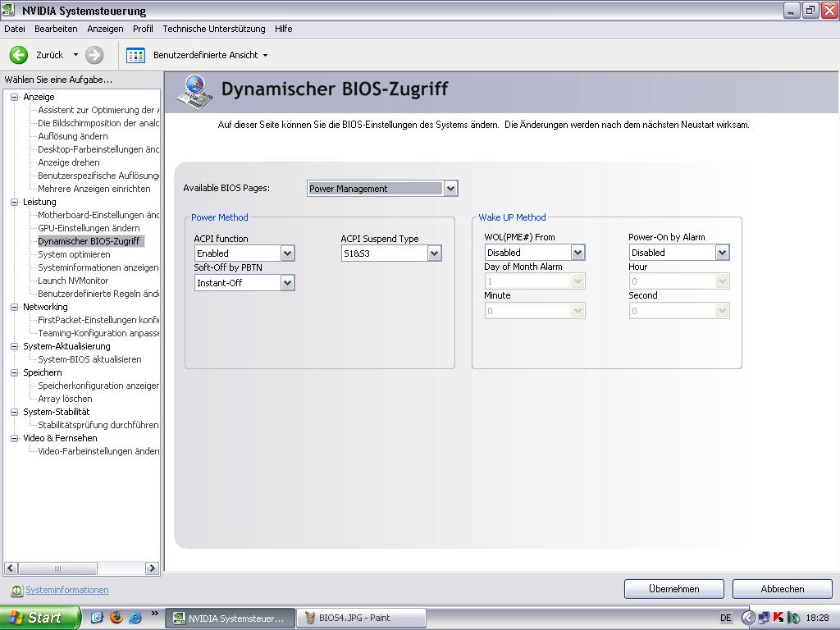
Task: Click the grey forward arrow icon
Action: (94, 55)
